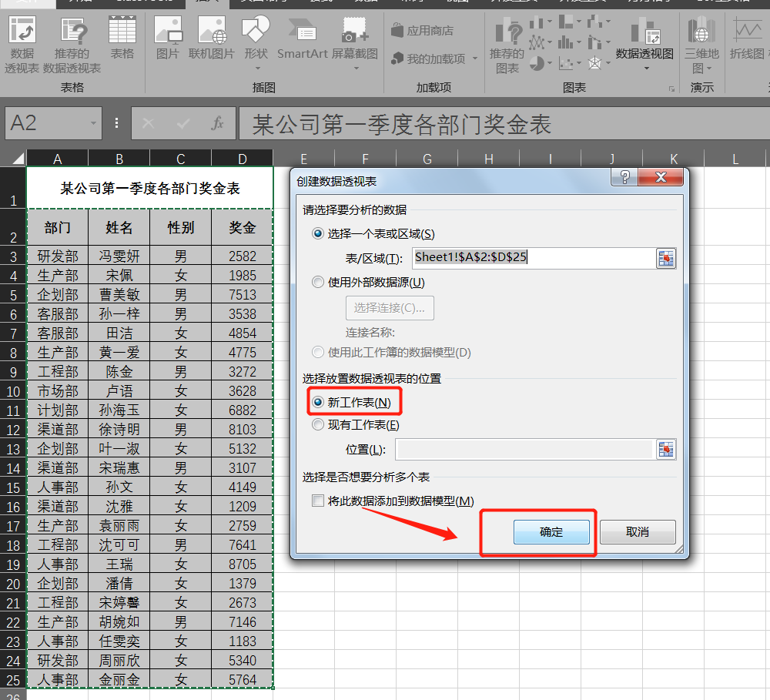
Task: Open the dialog help question-mark button
Action: pyautogui.click(x=625, y=179)
